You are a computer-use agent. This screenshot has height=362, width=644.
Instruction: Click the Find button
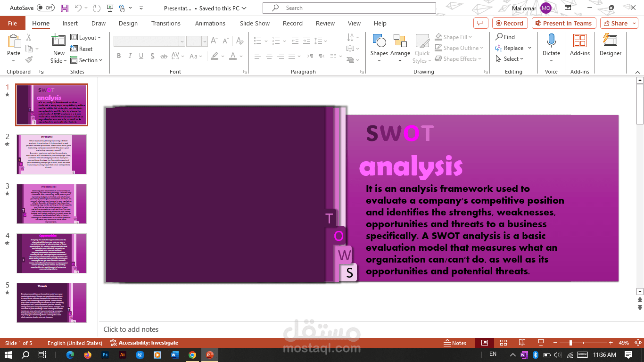click(x=505, y=37)
